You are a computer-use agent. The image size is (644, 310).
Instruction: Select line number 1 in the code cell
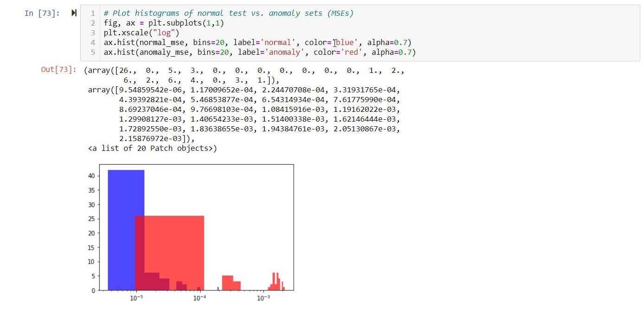pos(92,13)
